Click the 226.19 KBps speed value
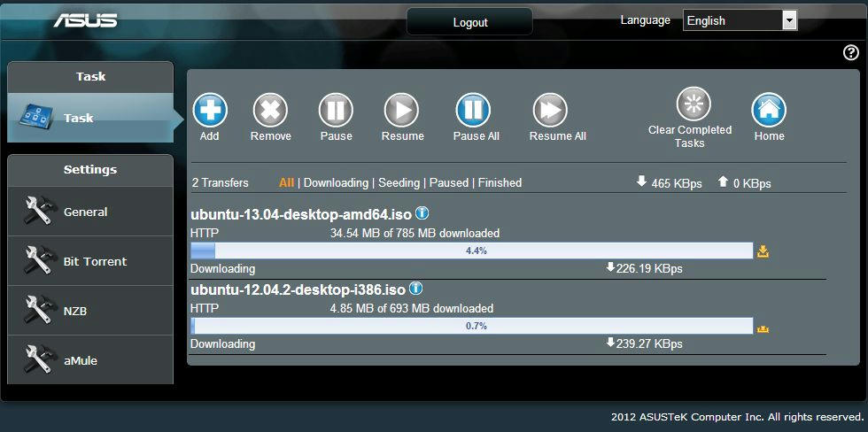This screenshot has width=868, height=432. tap(648, 269)
